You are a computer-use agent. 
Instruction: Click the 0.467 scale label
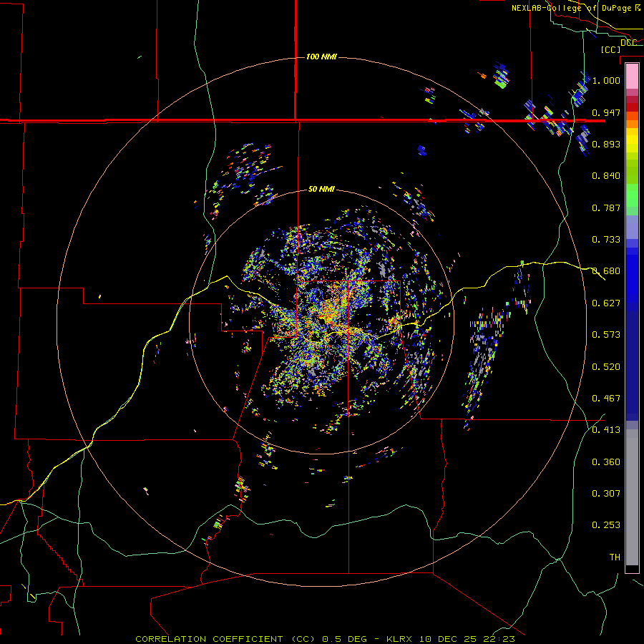pos(606,399)
